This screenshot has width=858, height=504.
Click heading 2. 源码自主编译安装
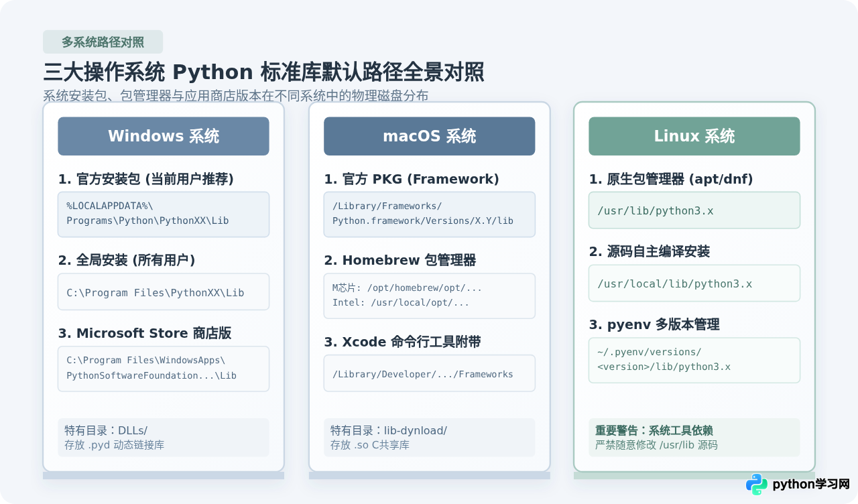tap(650, 252)
